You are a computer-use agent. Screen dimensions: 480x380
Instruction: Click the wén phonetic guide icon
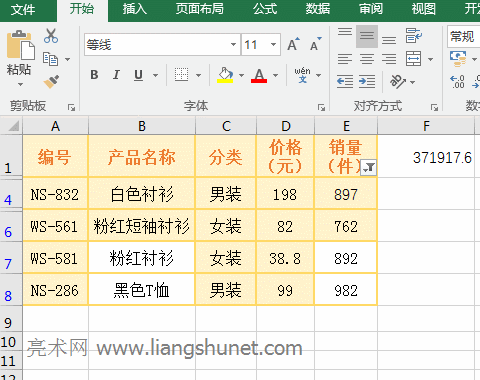(302, 75)
